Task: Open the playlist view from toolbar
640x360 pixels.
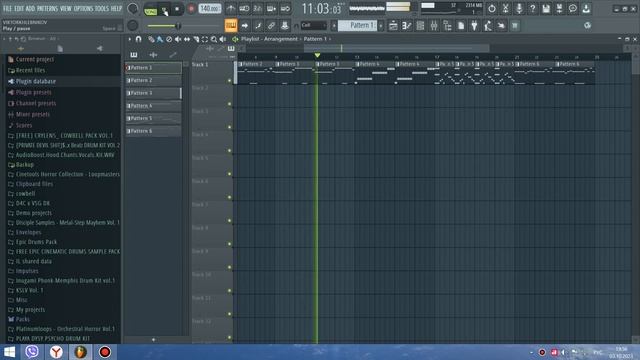Action: point(393,26)
